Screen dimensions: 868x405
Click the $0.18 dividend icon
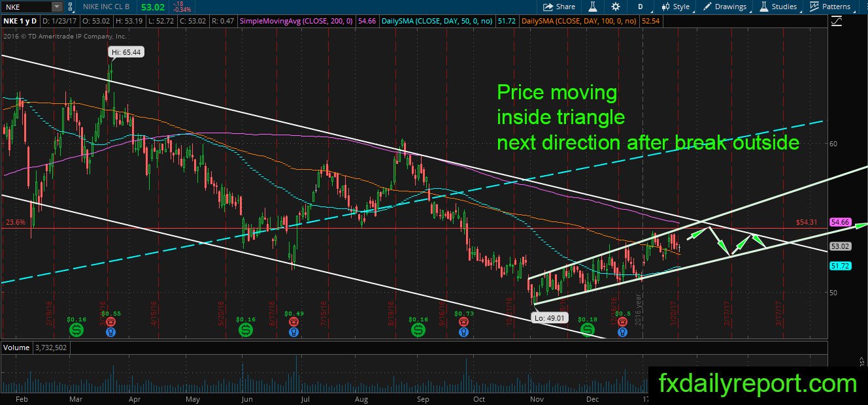point(588,331)
